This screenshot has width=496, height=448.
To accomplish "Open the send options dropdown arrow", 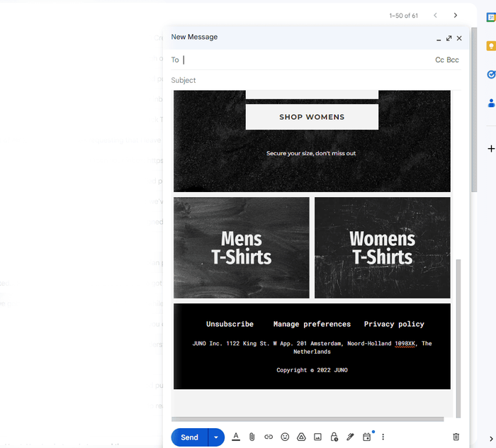I will tap(216, 437).
